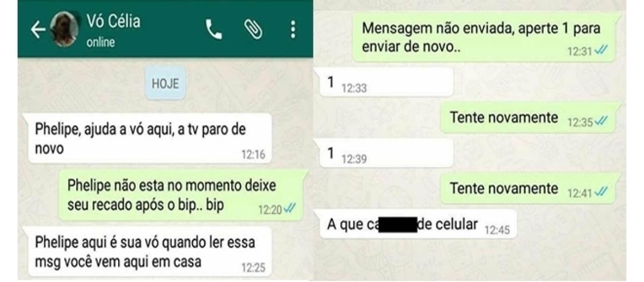Screen dimensions: 644x282
Task: Tap read checkmarks on the 12:20 message
Action: pos(290,209)
